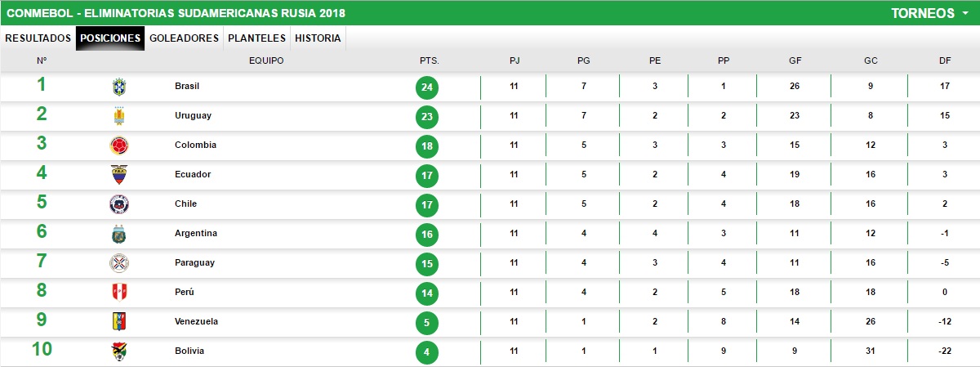980x367 pixels.
Task: Click Brasil's green 24 points badge
Action: pos(426,87)
